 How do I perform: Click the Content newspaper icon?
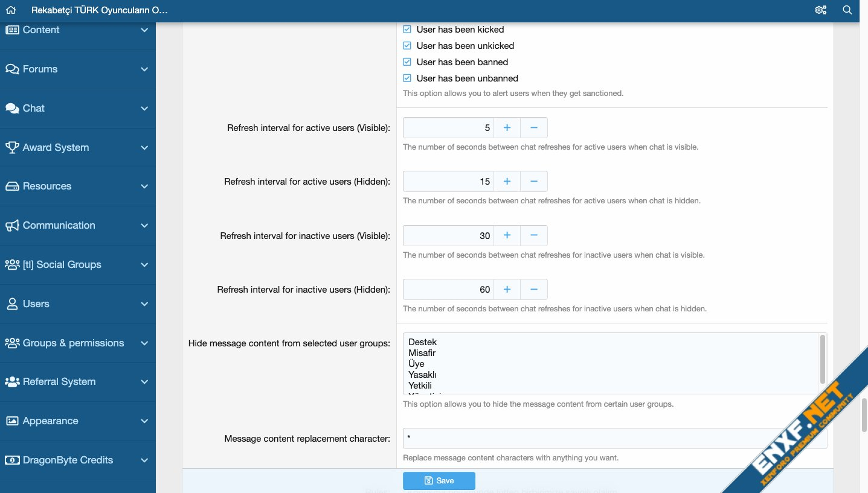coord(12,30)
